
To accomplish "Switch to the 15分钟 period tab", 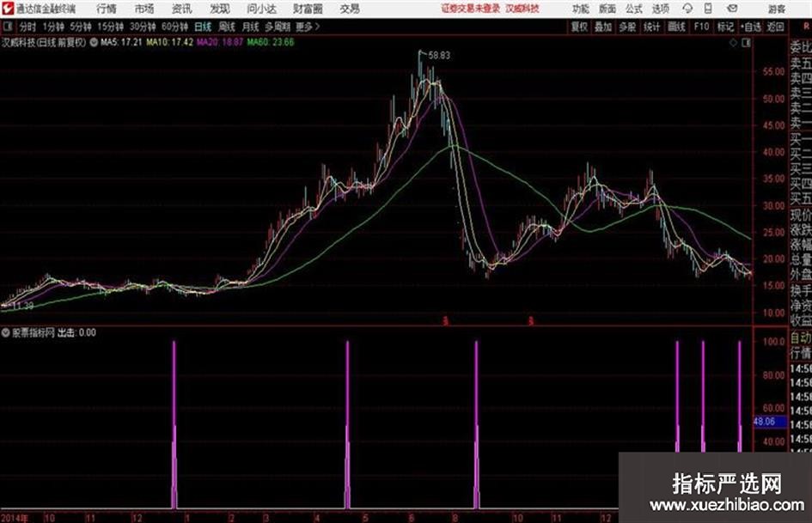I will point(111,27).
